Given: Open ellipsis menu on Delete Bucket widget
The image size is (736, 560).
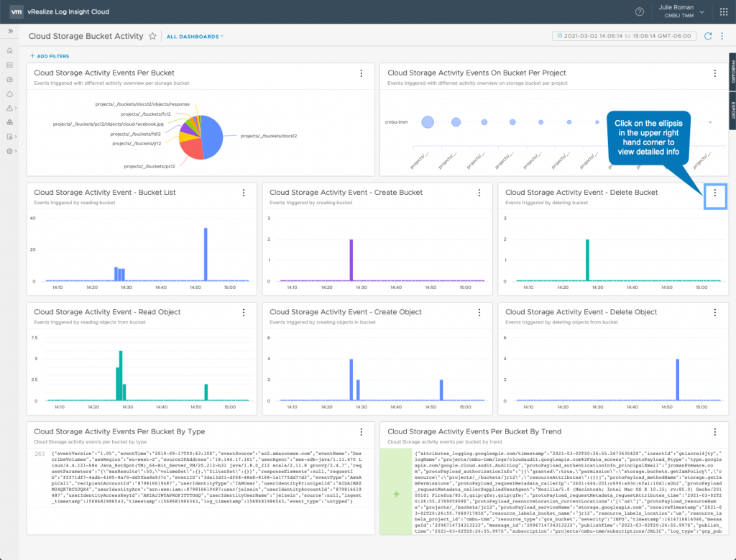Looking at the screenshot, I should (714, 193).
